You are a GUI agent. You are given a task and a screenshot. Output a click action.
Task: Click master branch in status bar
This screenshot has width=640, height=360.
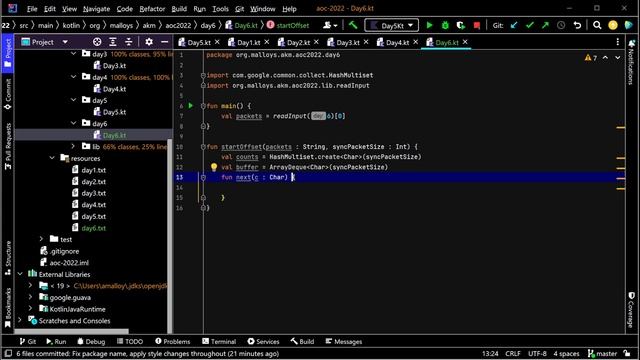(602, 353)
